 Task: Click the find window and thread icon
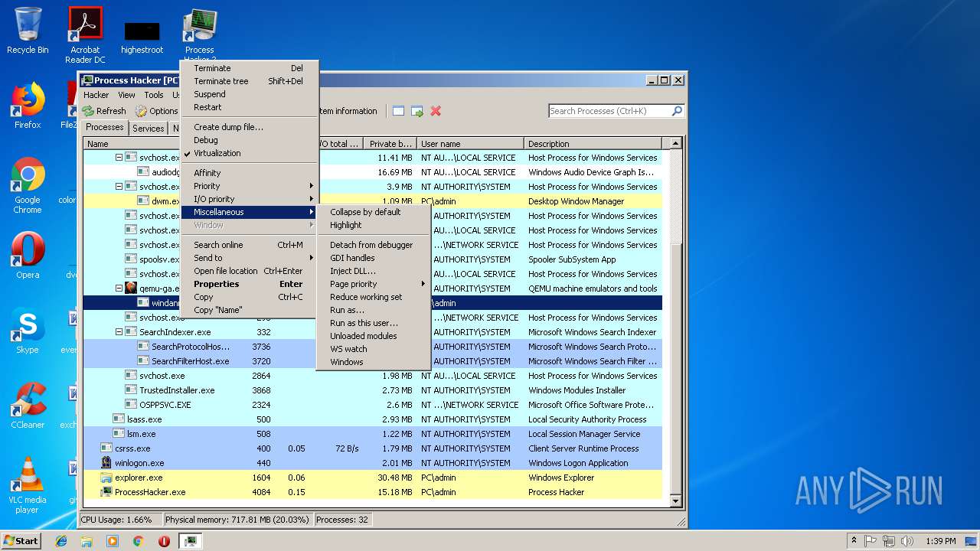tap(416, 111)
